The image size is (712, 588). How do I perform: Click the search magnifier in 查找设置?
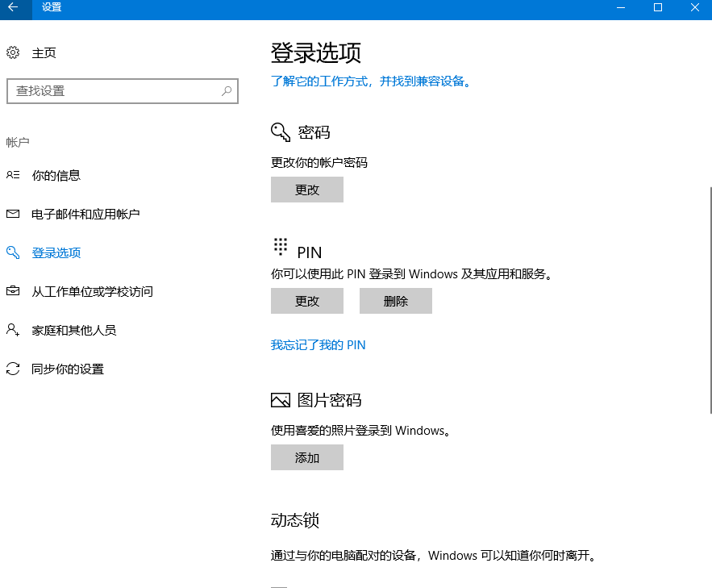coord(227,91)
